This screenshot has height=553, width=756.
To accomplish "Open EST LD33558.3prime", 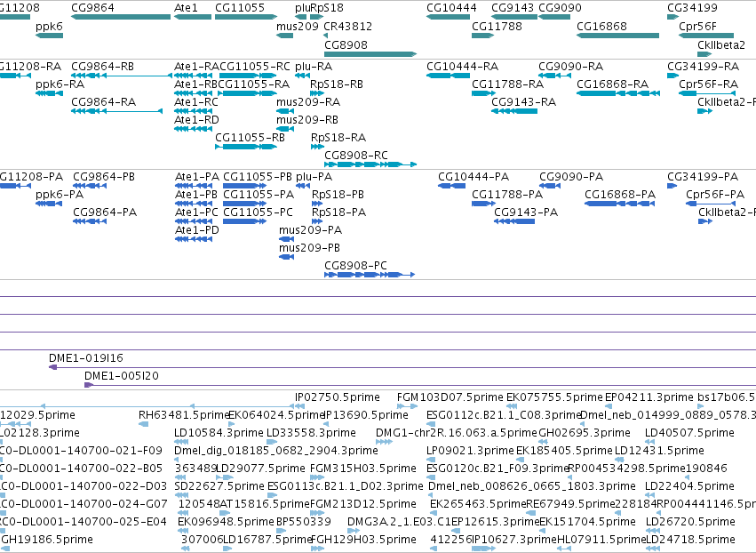I will point(311,433).
